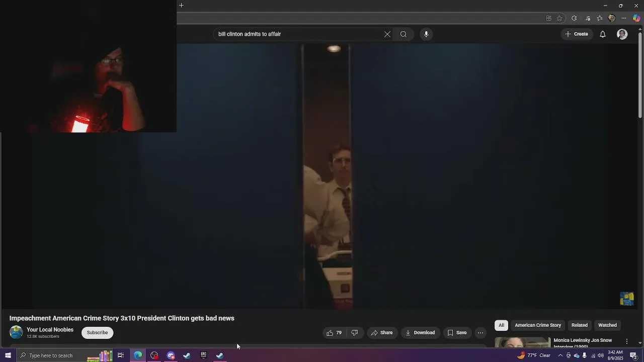
Task: Open the weather widget showing 77°F Clear
Action: [x=534, y=355]
